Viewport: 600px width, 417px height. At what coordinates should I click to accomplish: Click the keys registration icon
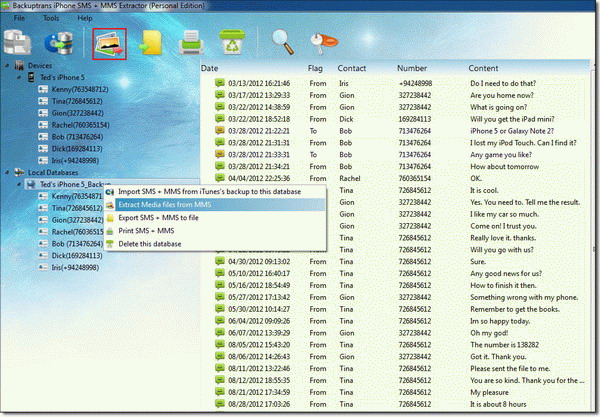click(324, 42)
